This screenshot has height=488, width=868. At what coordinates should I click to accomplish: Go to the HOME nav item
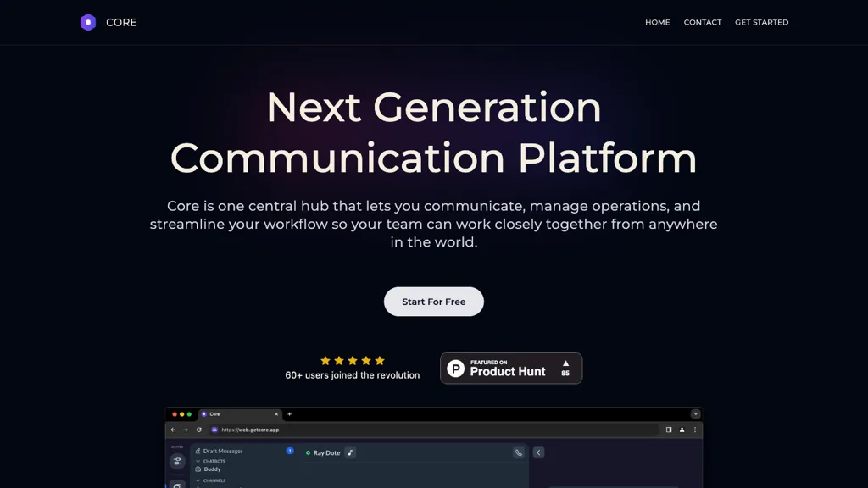pos(657,22)
